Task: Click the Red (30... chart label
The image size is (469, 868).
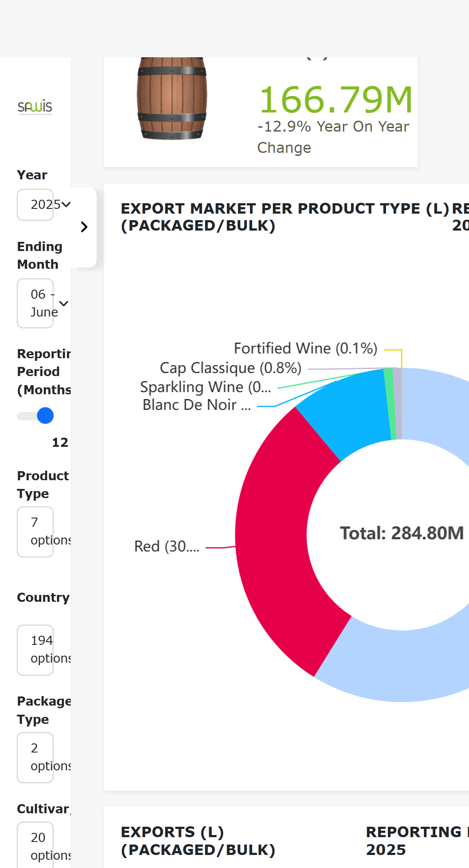Action: coord(167,546)
